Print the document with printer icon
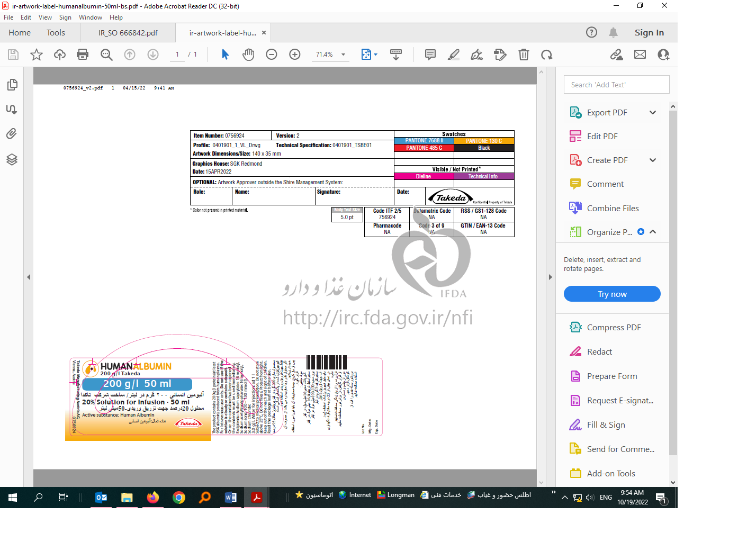Image resolution: width=756 pixels, height=542 pixels. coord(83,55)
